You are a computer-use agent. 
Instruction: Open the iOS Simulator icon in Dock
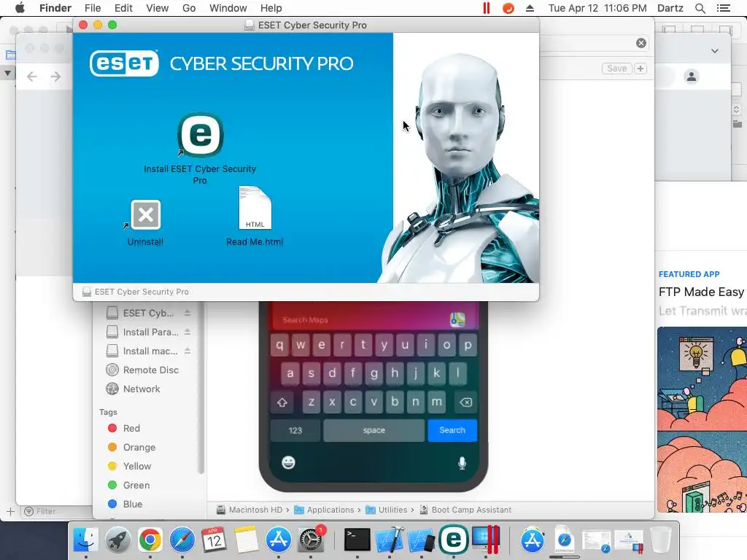421,540
